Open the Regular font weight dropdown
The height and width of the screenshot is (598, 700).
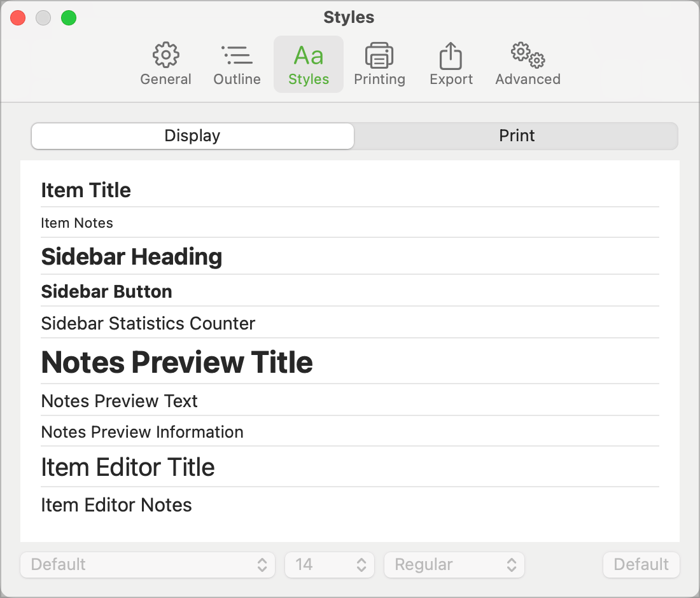coord(454,564)
